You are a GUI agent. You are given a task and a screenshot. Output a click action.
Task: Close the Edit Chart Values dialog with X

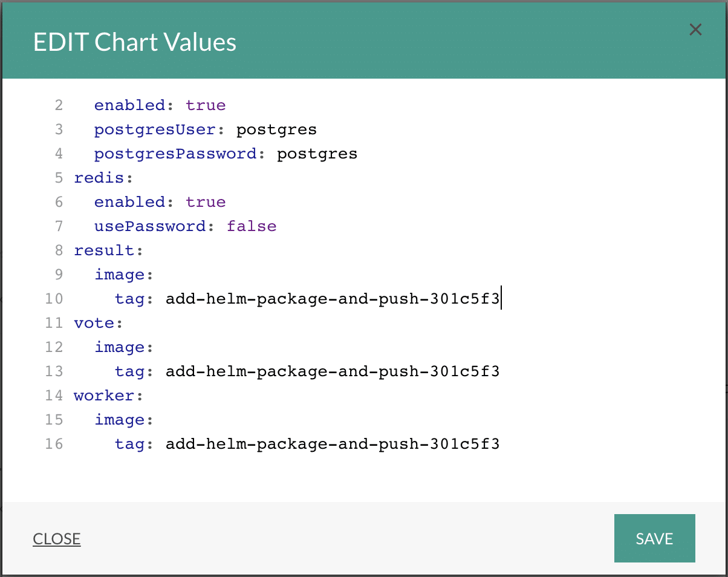pos(695,30)
